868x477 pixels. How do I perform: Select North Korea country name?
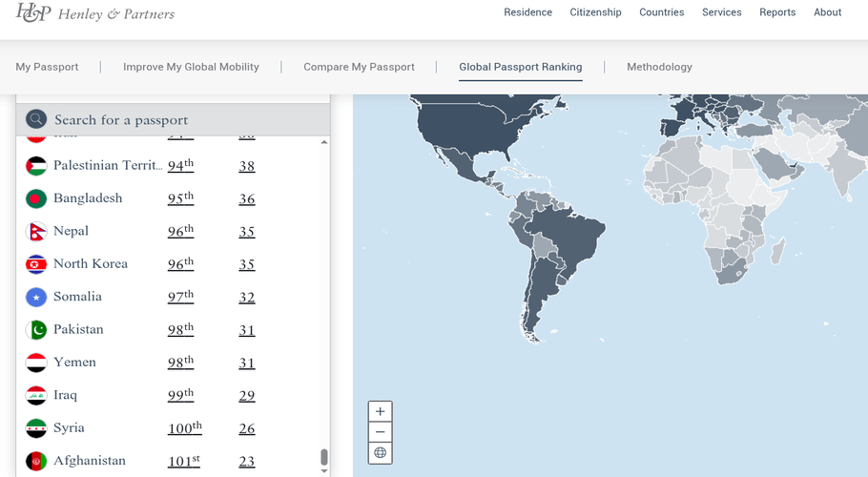point(91,263)
